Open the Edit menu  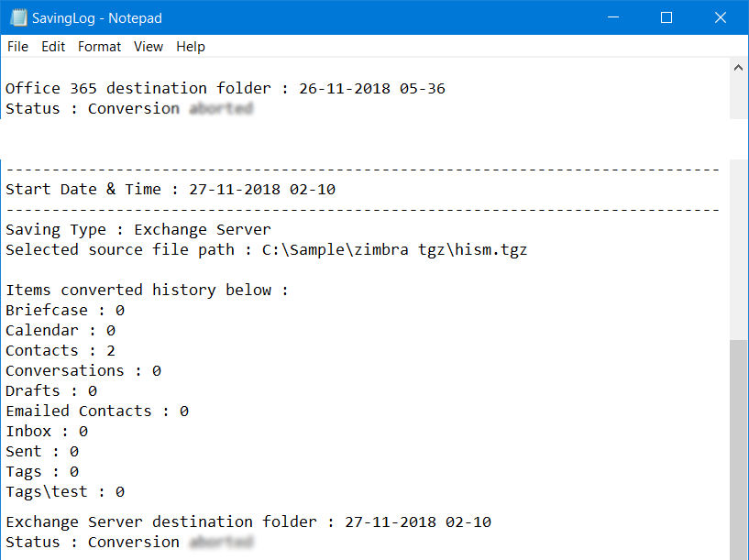click(53, 47)
